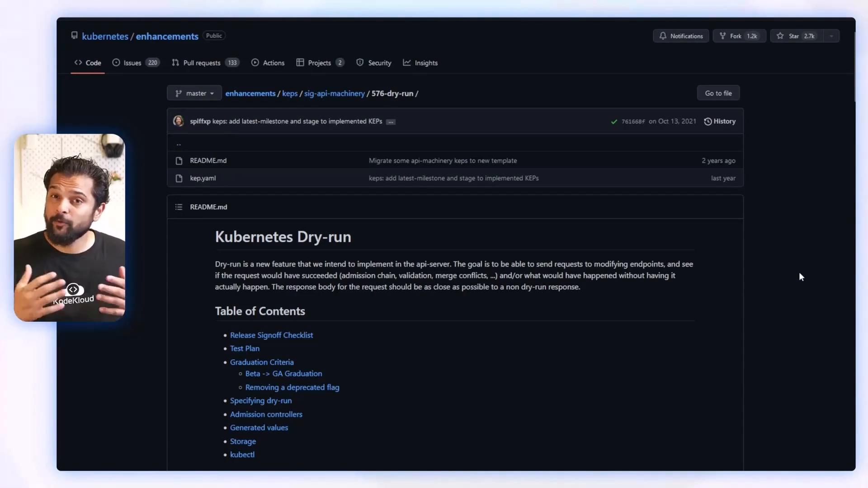Open the Pull requests tab
868x488 pixels.
click(x=206, y=63)
